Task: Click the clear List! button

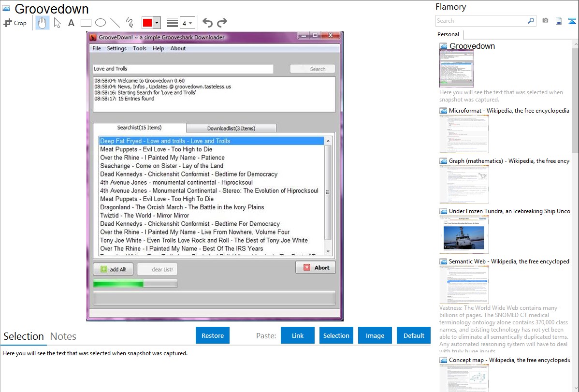Action: (x=157, y=269)
